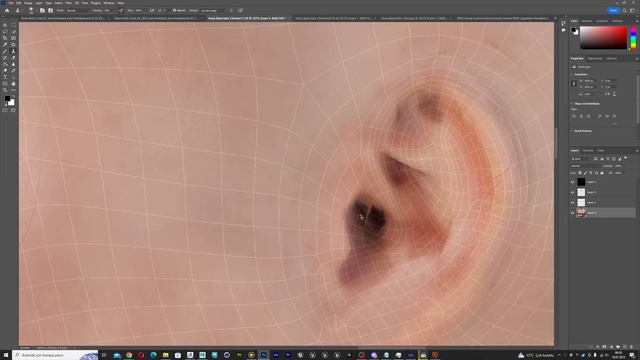Delete layer using Layers panel trash icon
This screenshot has height=360, width=640.
point(632,347)
